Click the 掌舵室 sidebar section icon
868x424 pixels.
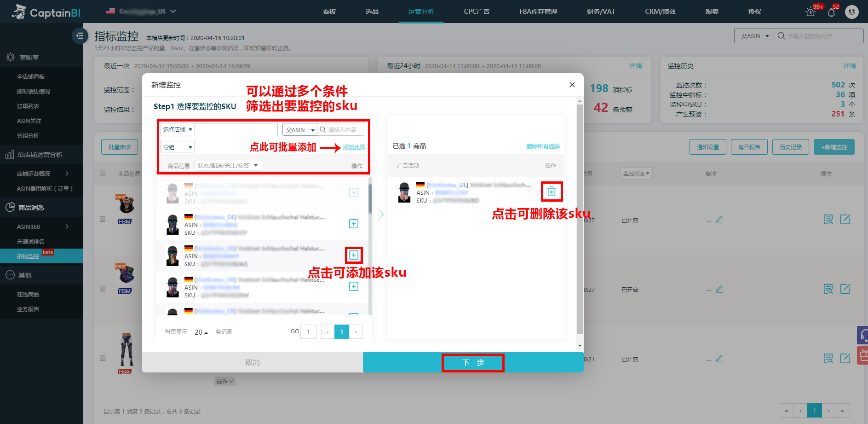click(10, 57)
